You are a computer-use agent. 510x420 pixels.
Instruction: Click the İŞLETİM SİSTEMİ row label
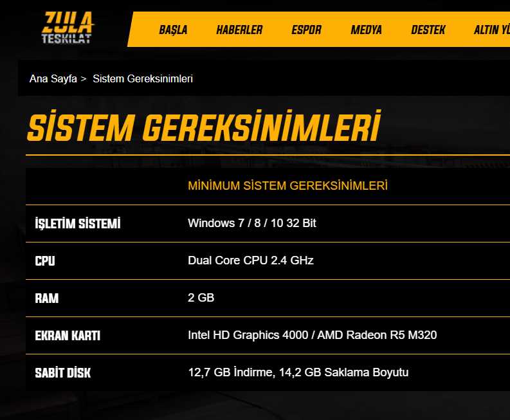coord(78,224)
